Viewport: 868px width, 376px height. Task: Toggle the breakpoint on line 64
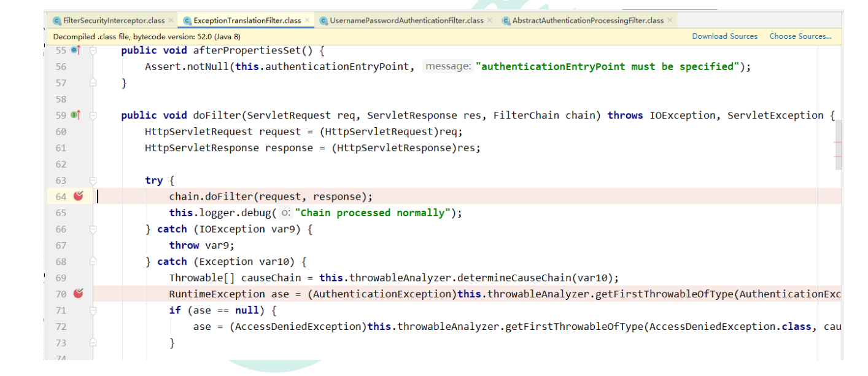(78, 196)
